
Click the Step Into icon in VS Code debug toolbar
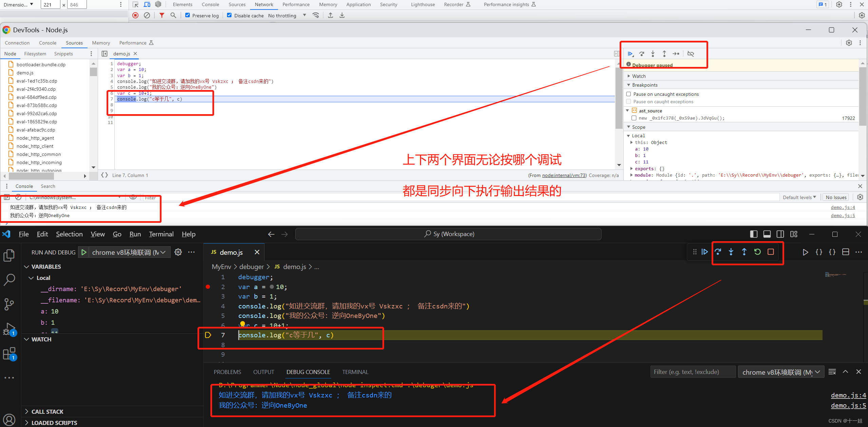tap(731, 252)
